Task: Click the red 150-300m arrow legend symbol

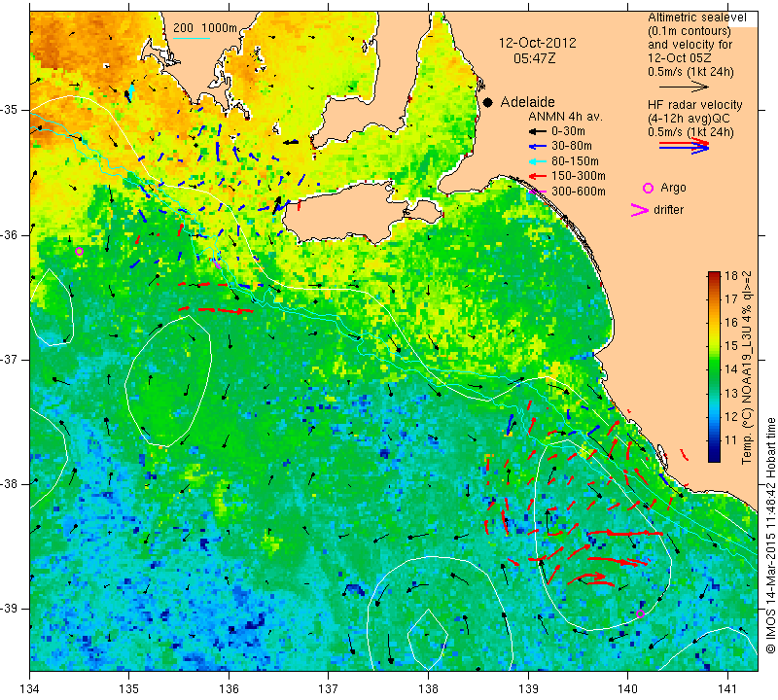Action: (x=537, y=176)
